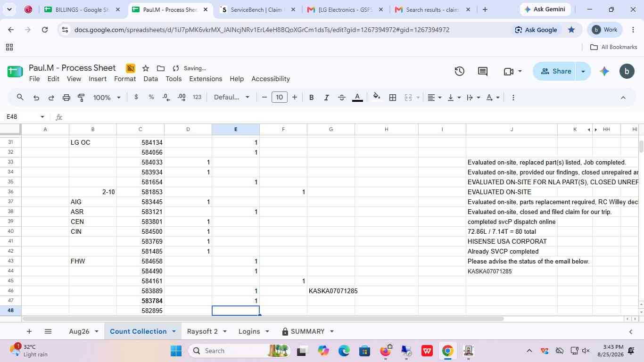Click the print icon
The image size is (644, 362).
66,98
